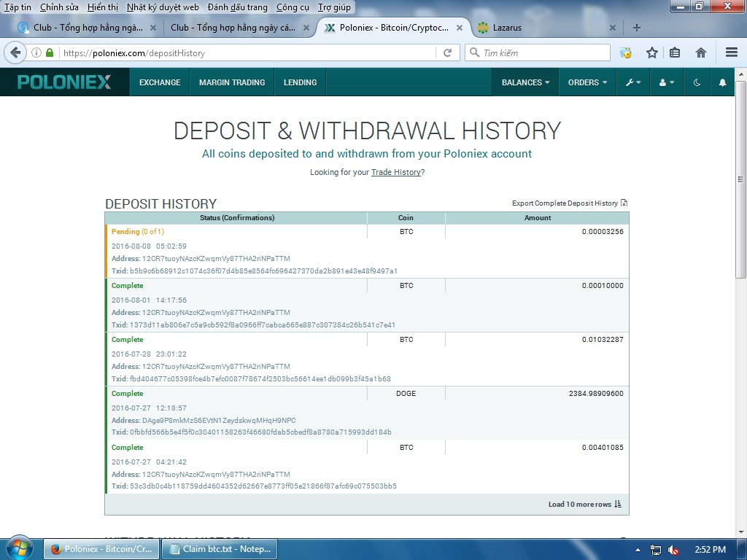The height and width of the screenshot is (560, 747).
Task: Go to LENDING page
Action: pos(300,82)
